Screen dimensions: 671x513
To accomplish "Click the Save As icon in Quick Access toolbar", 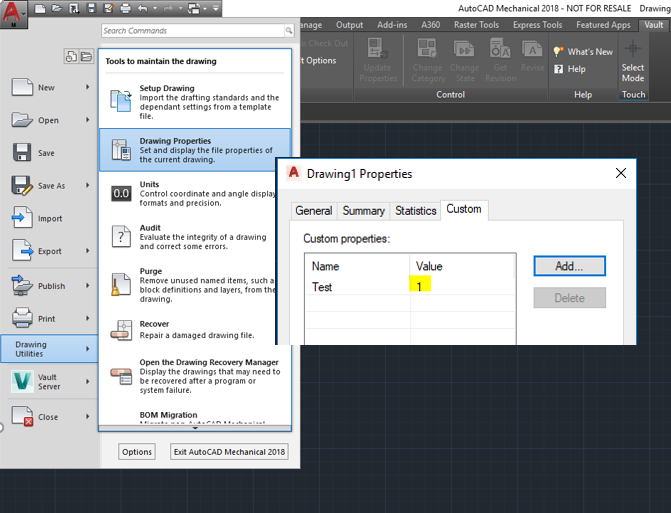I will [108, 8].
